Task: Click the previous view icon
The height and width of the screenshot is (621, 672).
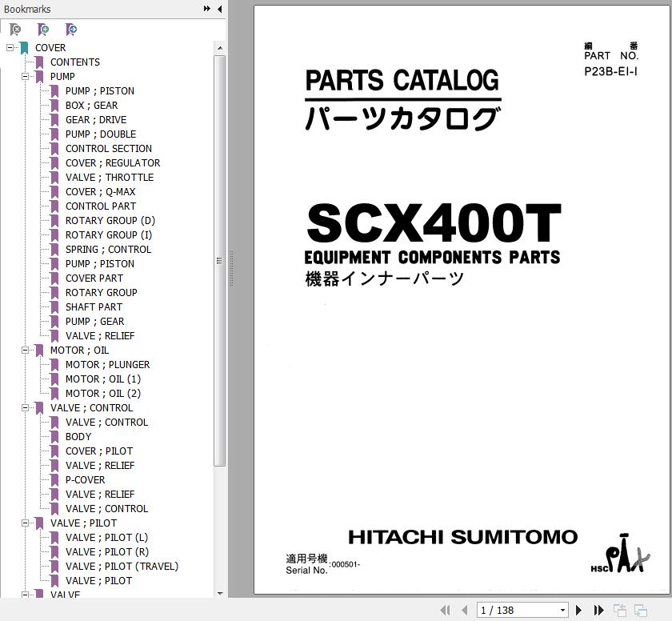Action: point(620,610)
